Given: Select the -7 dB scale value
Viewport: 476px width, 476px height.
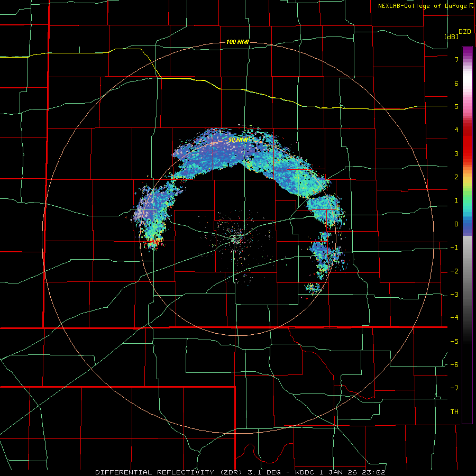Looking at the screenshot, I should tap(454, 388).
